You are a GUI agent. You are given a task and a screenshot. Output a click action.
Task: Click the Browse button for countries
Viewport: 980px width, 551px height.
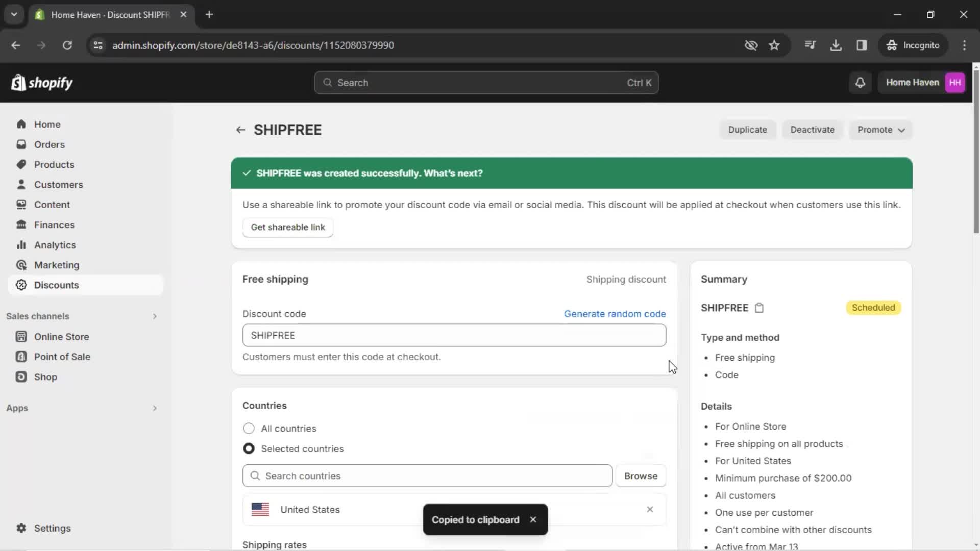coord(641,475)
